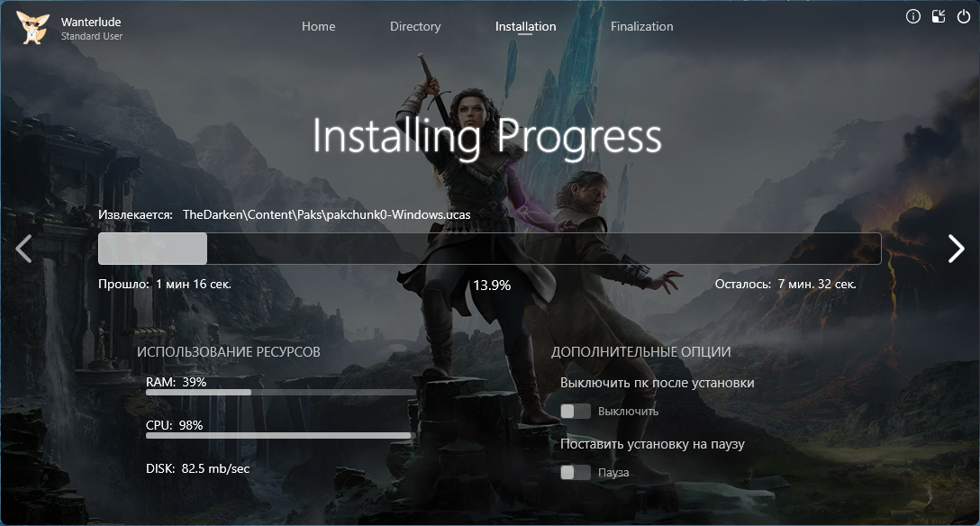Click the DISK 82.5 mb/sec reading
Image resolution: width=980 pixels, height=526 pixels.
[x=197, y=468]
